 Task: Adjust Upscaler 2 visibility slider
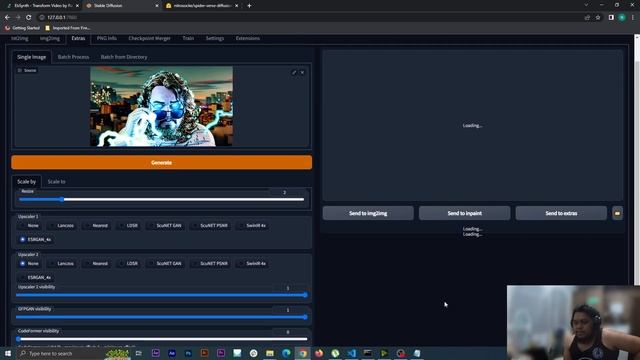tap(162, 295)
